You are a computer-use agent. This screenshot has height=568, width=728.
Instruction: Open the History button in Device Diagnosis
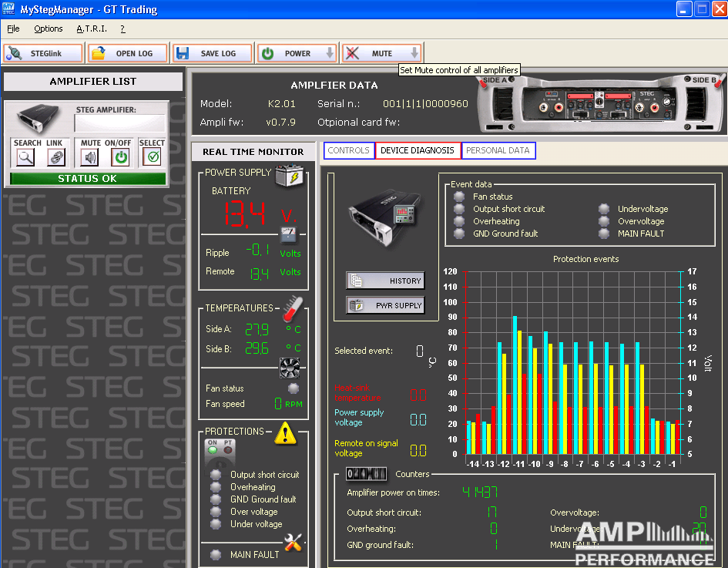384,281
